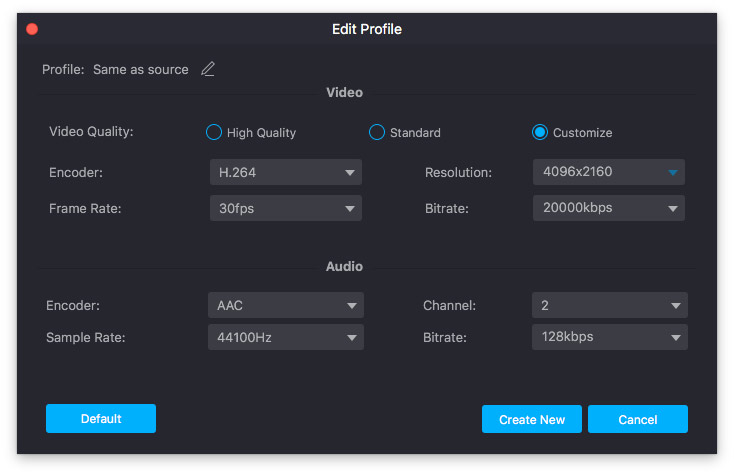Viewport: 734px width, 475px height.
Task: Open the Sample Rate 44100Hz dropdown
Action: [285, 338]
